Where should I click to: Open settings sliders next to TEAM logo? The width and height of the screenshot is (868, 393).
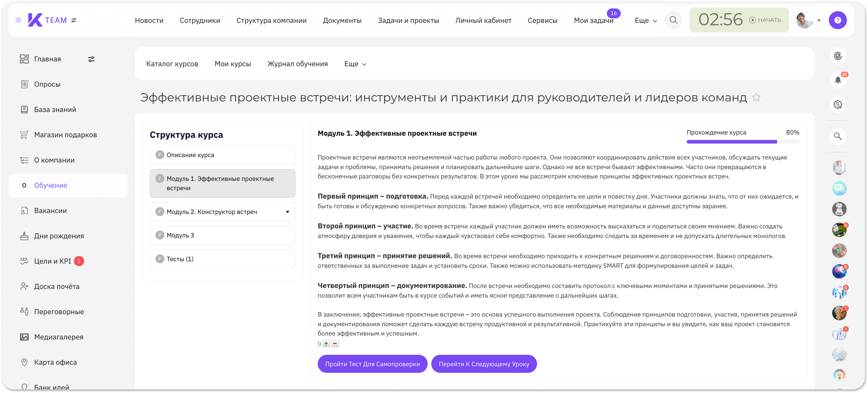coord(74,20)
